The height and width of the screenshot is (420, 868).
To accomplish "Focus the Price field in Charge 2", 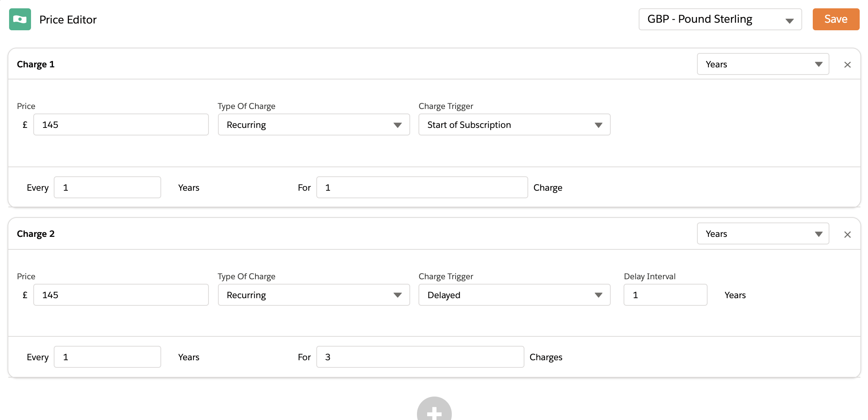I will (x=121, y=295).
